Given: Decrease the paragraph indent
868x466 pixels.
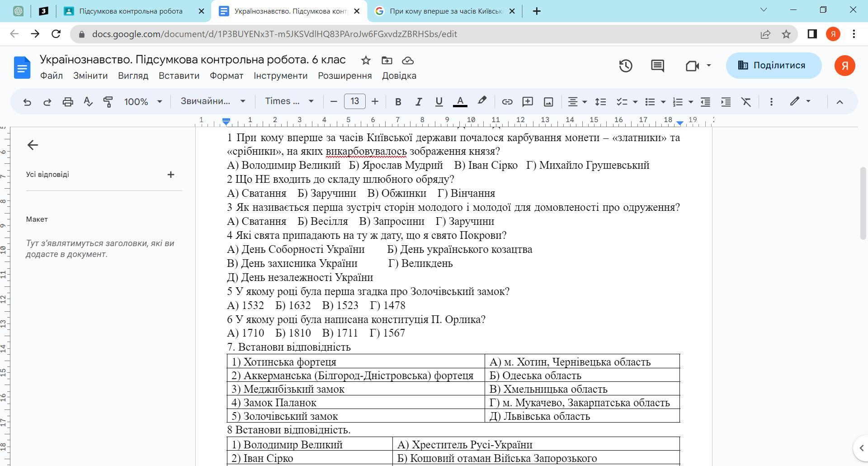Looking at the screenshot, I should pyautogui.click(x=705, y=102).
